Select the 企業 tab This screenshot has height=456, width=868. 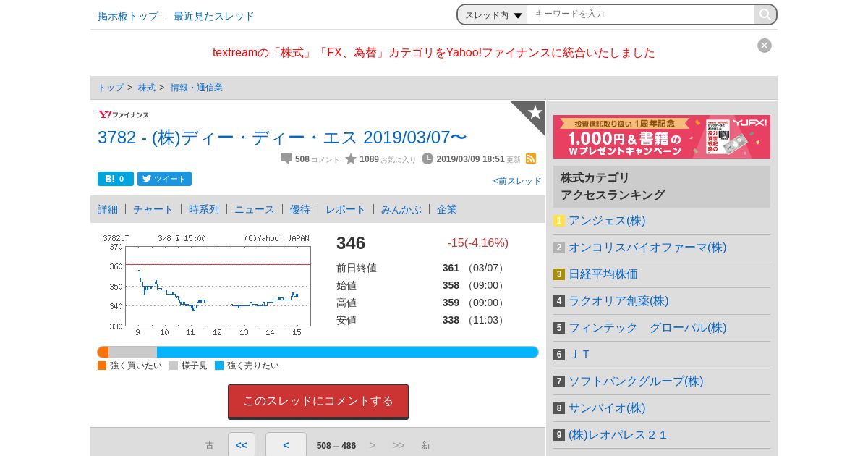[447, 209]
